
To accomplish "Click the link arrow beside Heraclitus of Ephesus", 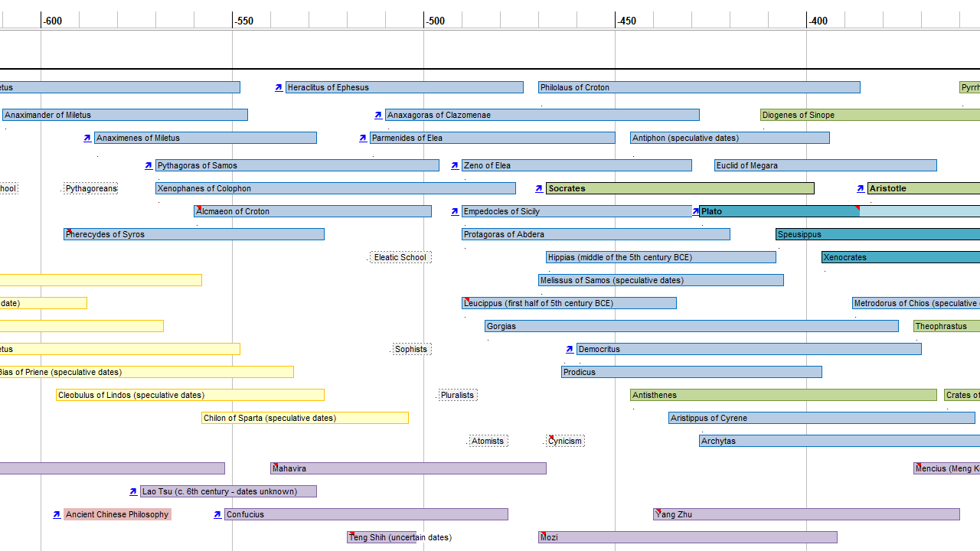I will [279, 88].
